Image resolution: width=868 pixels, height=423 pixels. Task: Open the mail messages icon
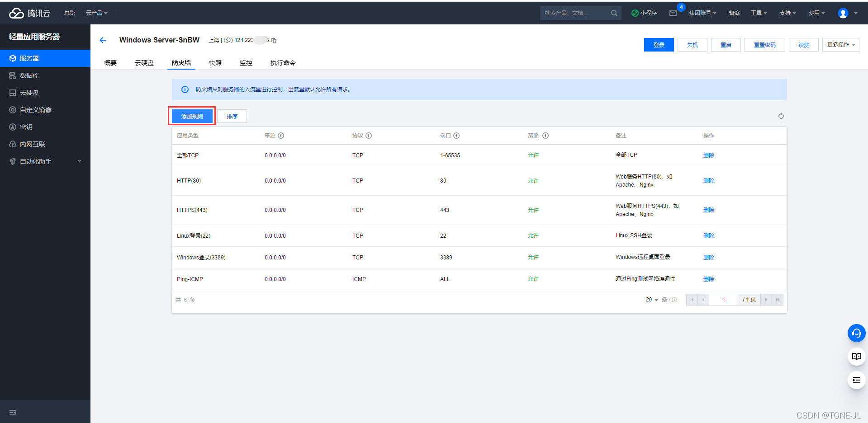coord(673,13)
